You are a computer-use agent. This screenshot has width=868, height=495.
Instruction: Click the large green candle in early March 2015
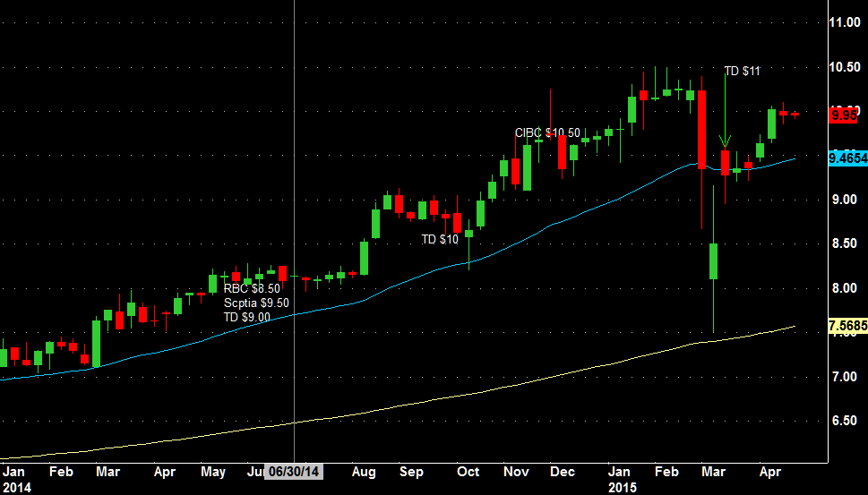click(x=714, y=261)
